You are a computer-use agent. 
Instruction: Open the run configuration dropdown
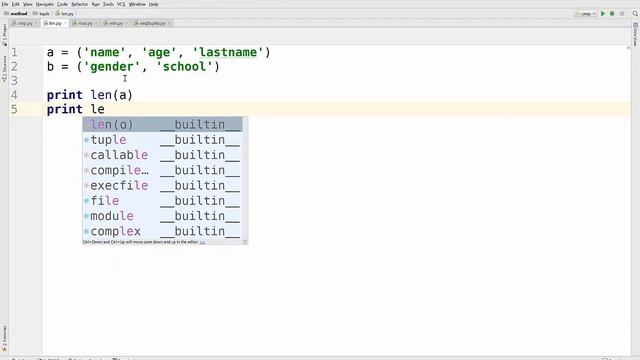click(x=586, y=13)
